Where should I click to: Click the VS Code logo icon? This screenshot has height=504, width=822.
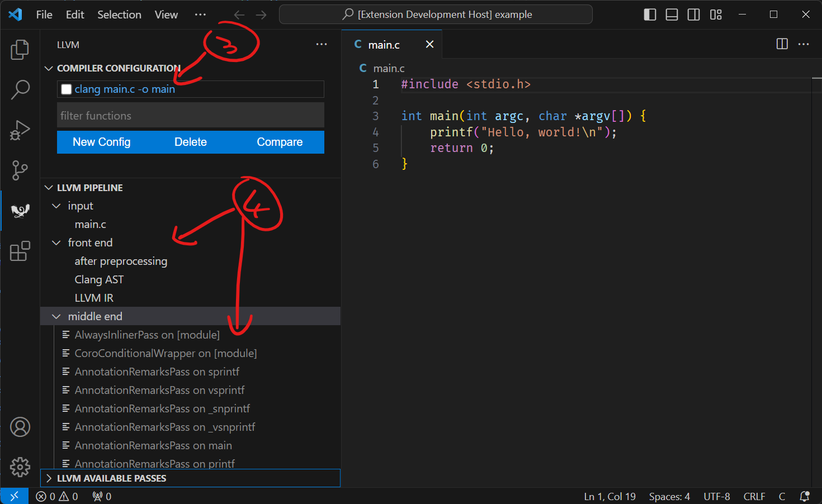pyautogui.click(x=15, y=15)
